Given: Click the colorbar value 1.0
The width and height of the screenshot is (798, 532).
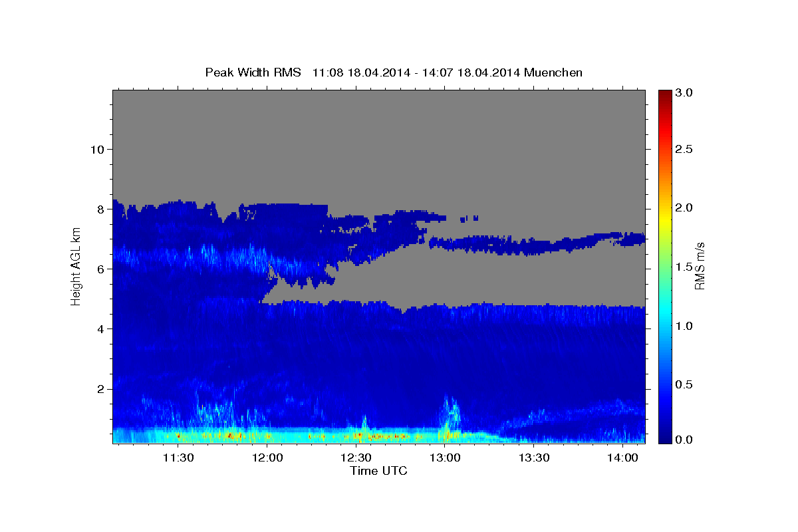Looking at the screenshot, I should pyautogui.click(x=684, y=326).
